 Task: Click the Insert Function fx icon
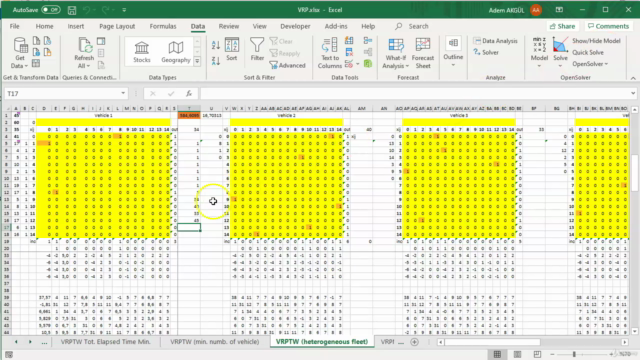189,93
